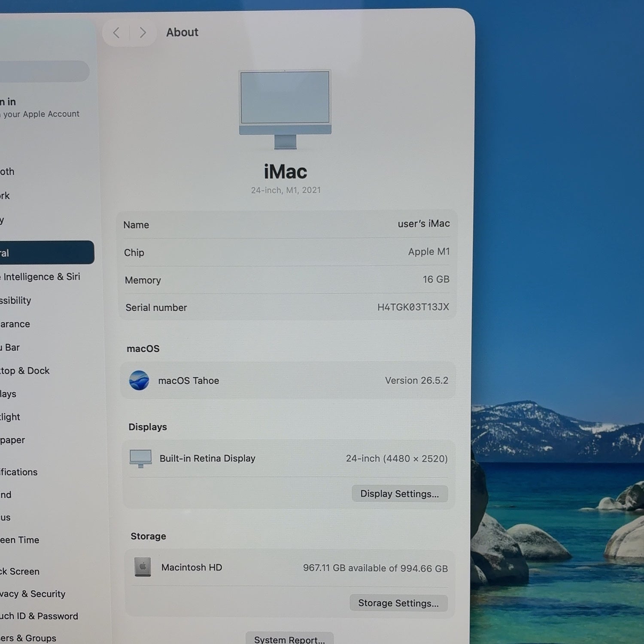
Task: Open Storage Settings
Action: click(398, 603)
